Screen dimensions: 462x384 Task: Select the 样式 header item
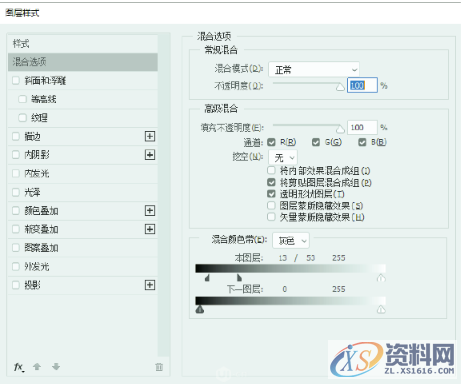point(83,44)
